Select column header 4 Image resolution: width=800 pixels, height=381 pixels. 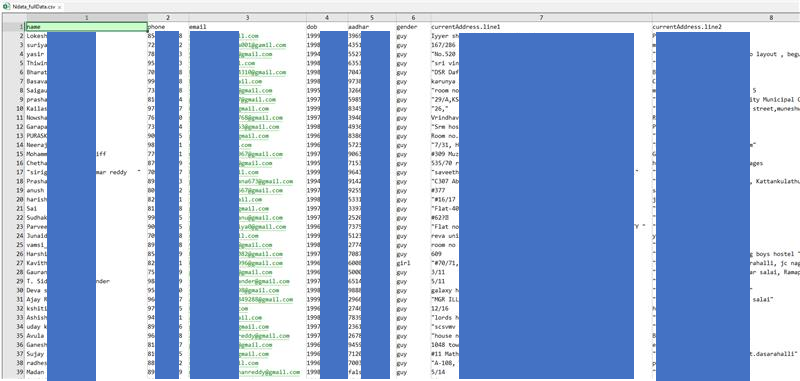[327, 18]
